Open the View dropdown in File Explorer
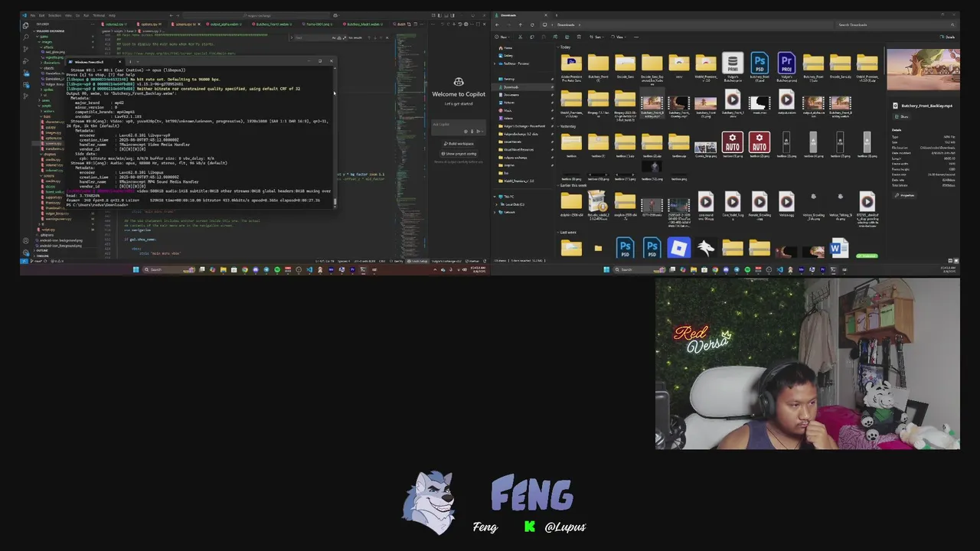The height and width of the screenshot is (551, 980). tap(620, 37)
